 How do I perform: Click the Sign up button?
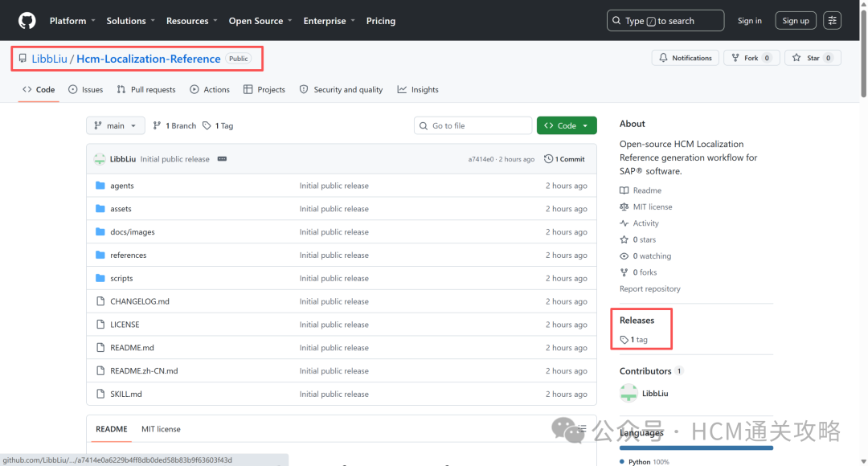tap(796, 20)
